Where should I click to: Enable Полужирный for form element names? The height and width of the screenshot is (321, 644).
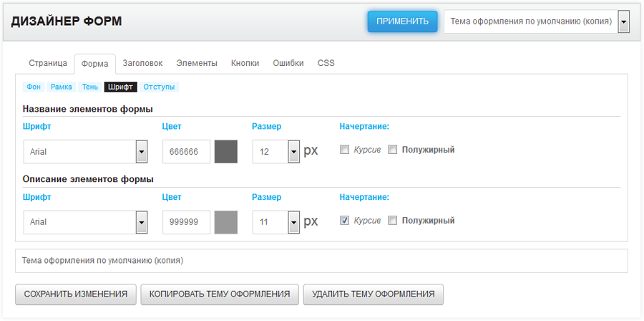point(392,150)
